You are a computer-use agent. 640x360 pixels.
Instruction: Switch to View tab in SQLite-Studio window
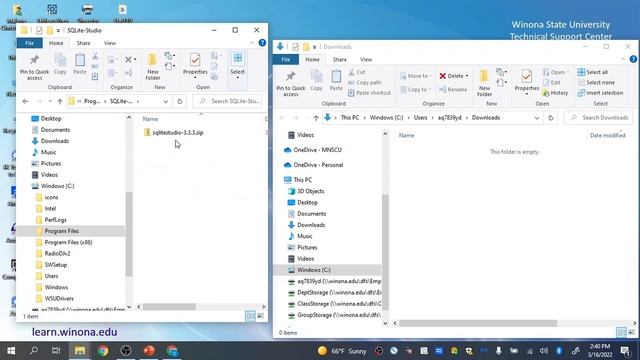point(109,43)
